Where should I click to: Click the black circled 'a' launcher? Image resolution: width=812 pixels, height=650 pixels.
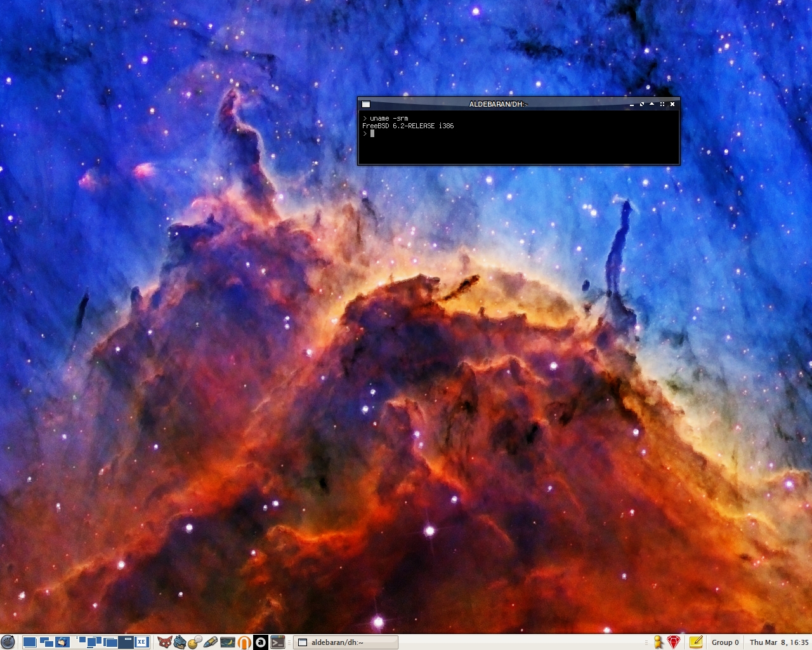click(x=261, y=642)
